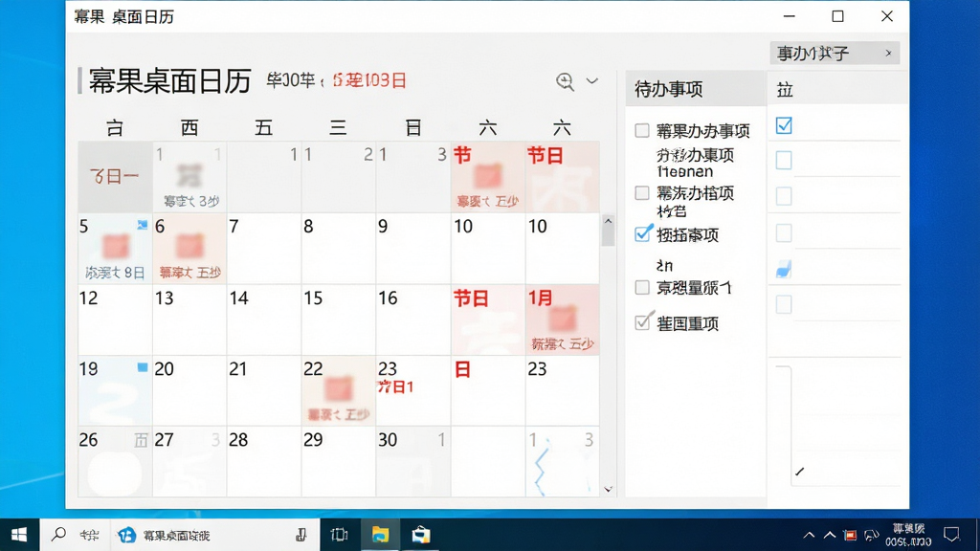Click the calendar app's taskbar icon

(x=127, y=535)
